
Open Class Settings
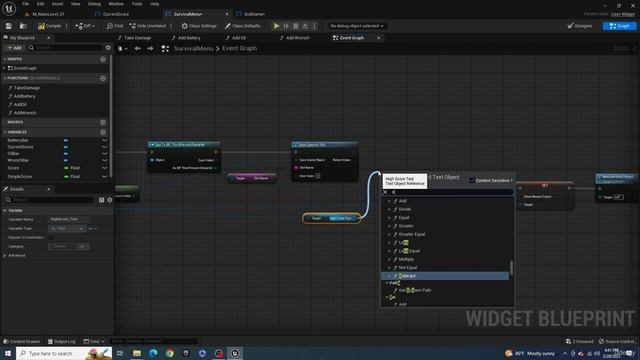pos(199,26)
